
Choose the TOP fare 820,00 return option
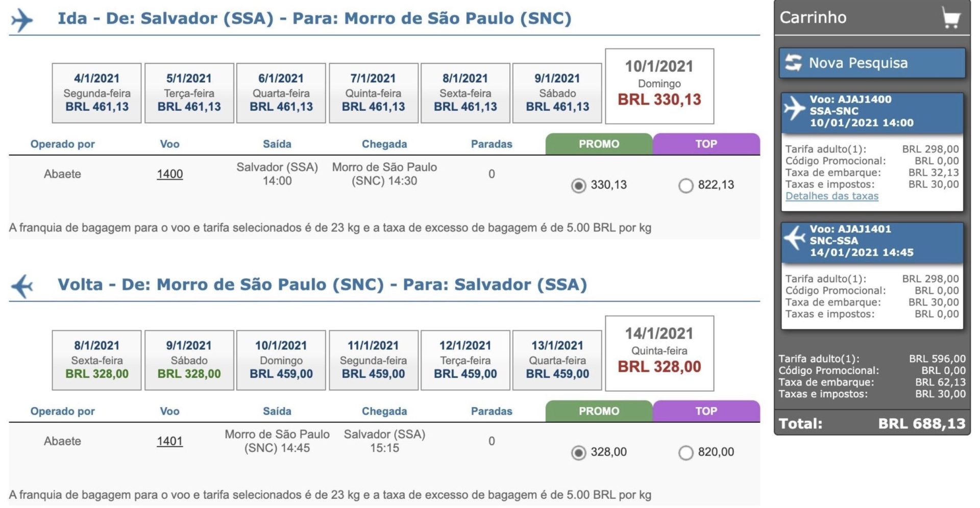coord(685,452)
